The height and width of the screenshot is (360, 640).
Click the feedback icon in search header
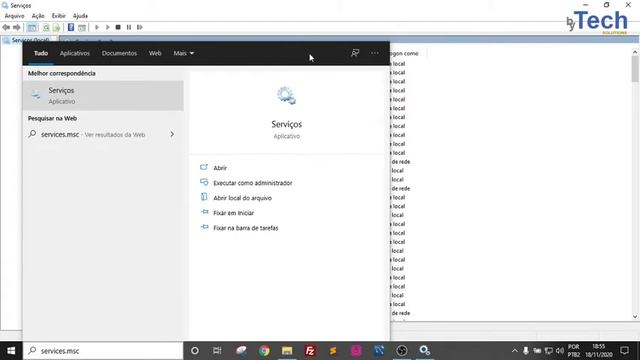(355, 53)
